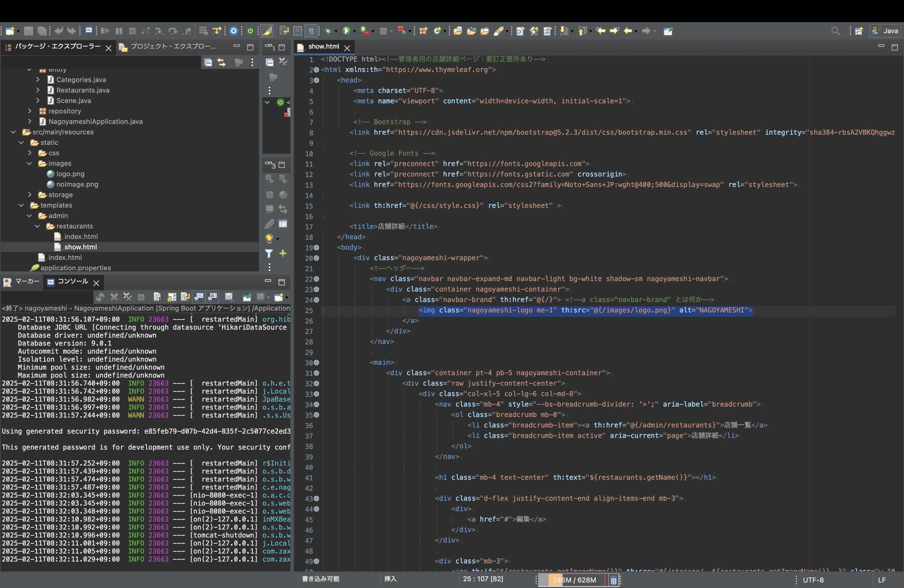Screen dimensions: 904x588
Task: Collapse the images folder in the tree
Action: click(29, 163)
